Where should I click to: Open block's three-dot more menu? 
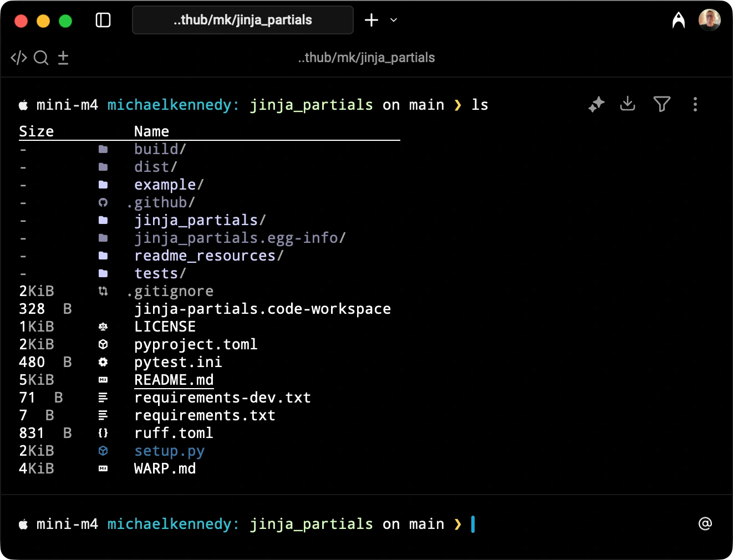[x=695, y=104]
